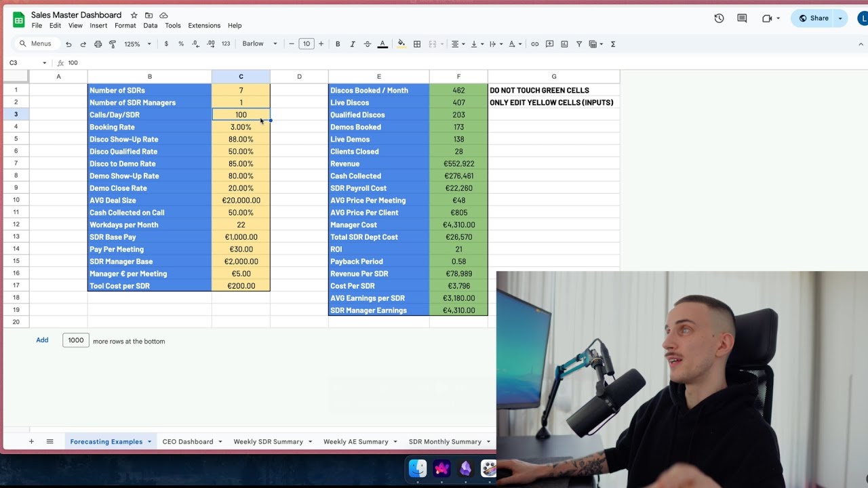
Task: Open Finder in the Dock
Action: tap(418, 468)
